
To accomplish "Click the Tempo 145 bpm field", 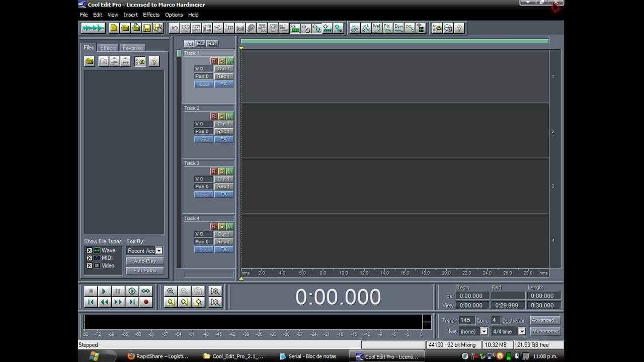I will [466, 320].
